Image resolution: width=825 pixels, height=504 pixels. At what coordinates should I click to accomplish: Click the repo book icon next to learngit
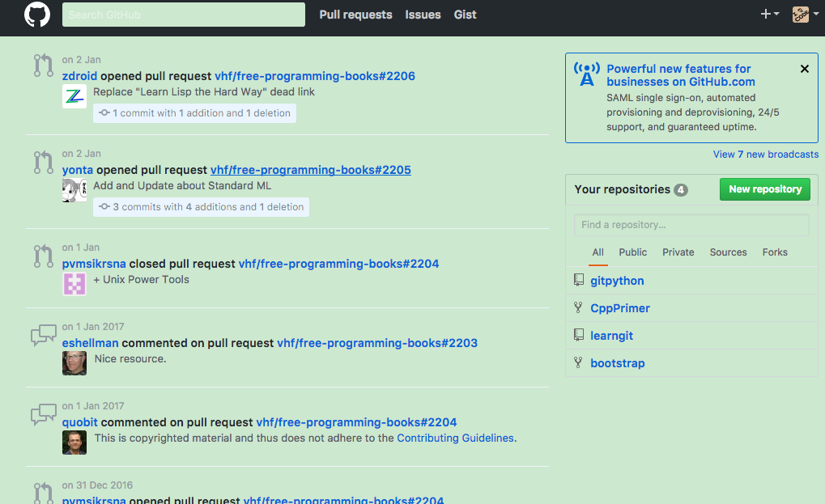[579, 335]
